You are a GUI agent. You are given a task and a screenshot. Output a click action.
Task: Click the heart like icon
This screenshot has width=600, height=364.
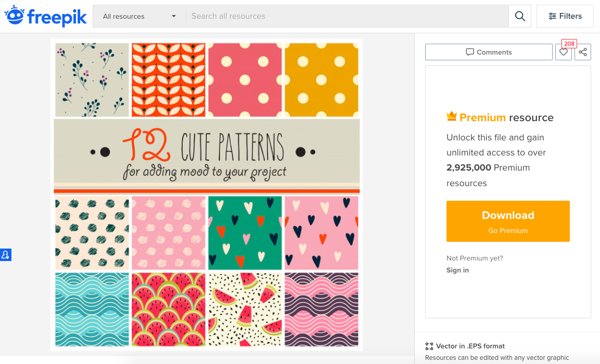tap(563, 52)
